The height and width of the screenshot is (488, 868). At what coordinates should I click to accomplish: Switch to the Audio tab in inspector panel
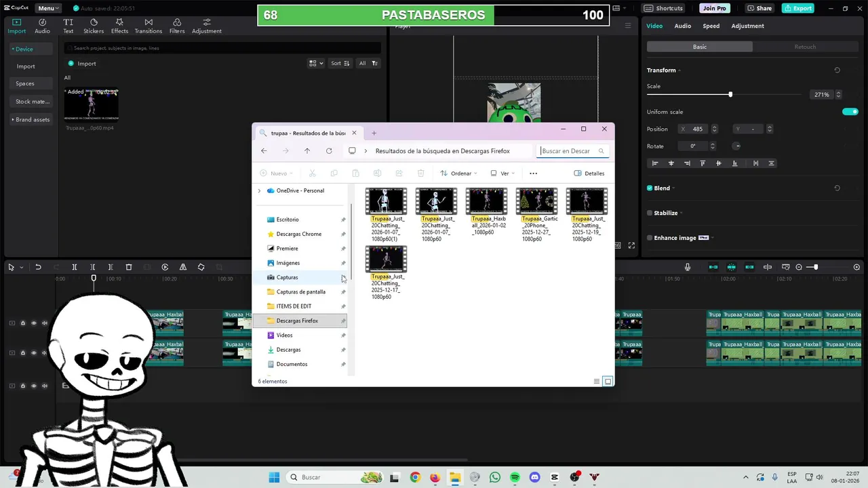coord(683,26)
